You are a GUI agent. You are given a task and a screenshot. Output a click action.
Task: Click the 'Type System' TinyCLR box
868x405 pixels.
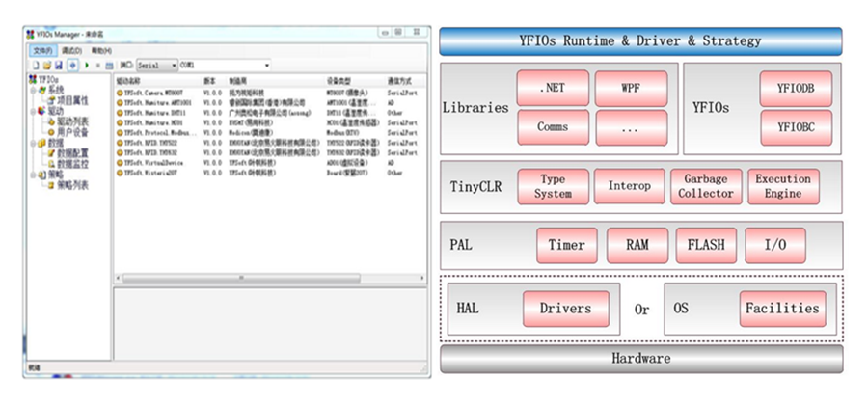tap(553, 186)
